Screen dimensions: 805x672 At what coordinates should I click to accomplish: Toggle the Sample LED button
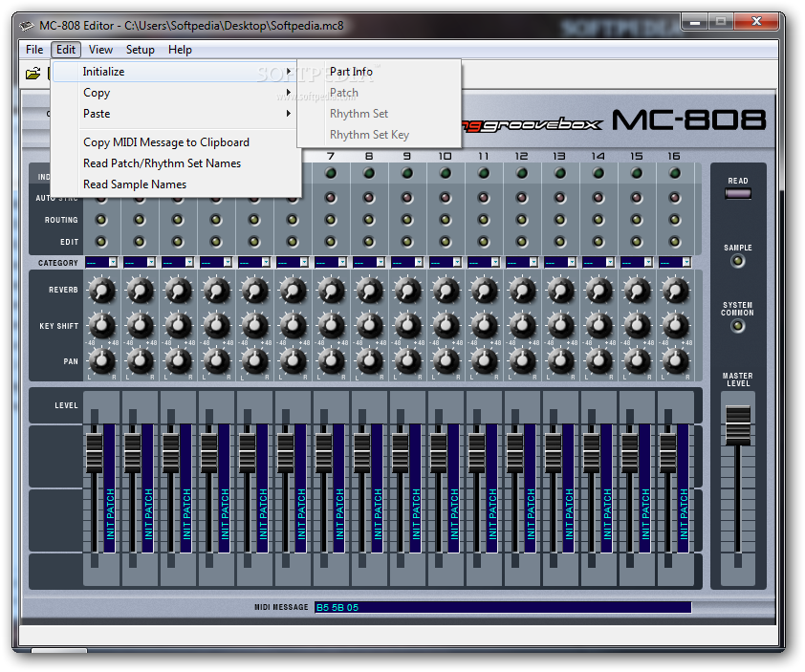(738, 261)
